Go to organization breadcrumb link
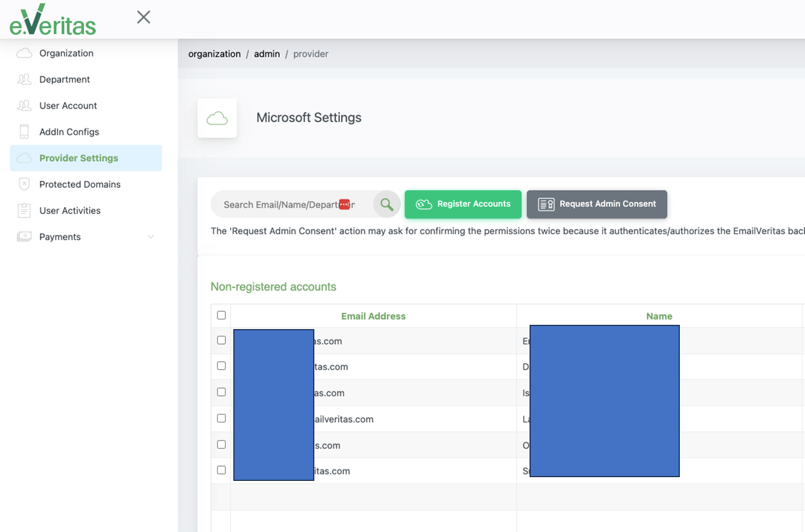805x532 pixels. point(214,54)
